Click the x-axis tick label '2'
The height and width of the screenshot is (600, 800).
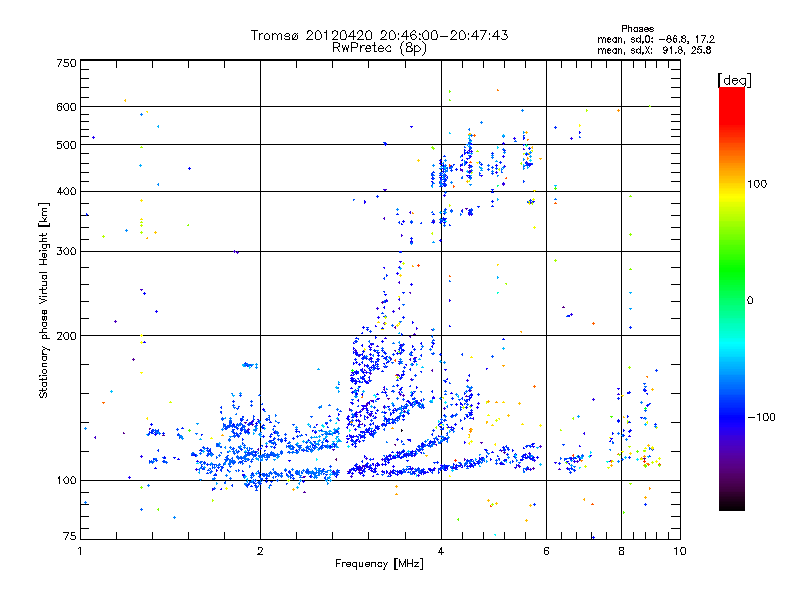pos(260,551)
